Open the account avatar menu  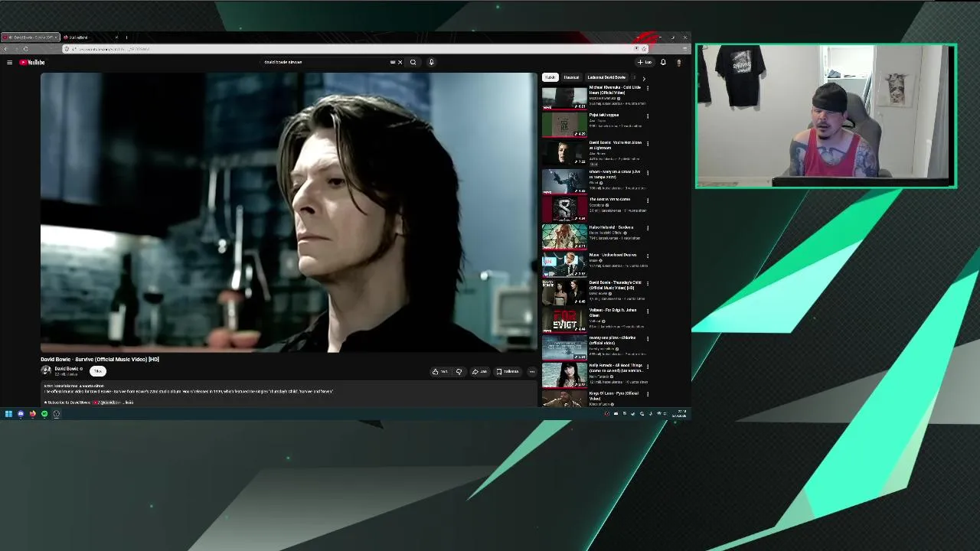678,62
